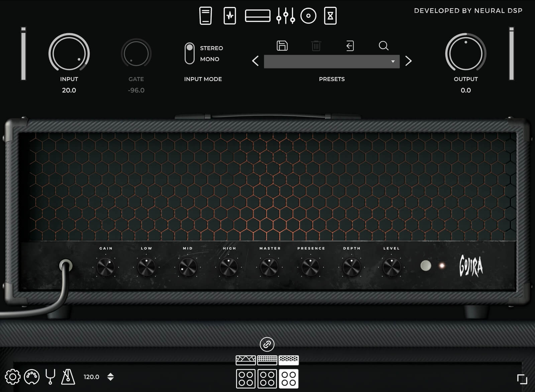Select the MONO input mode label

tap(210, 59)
